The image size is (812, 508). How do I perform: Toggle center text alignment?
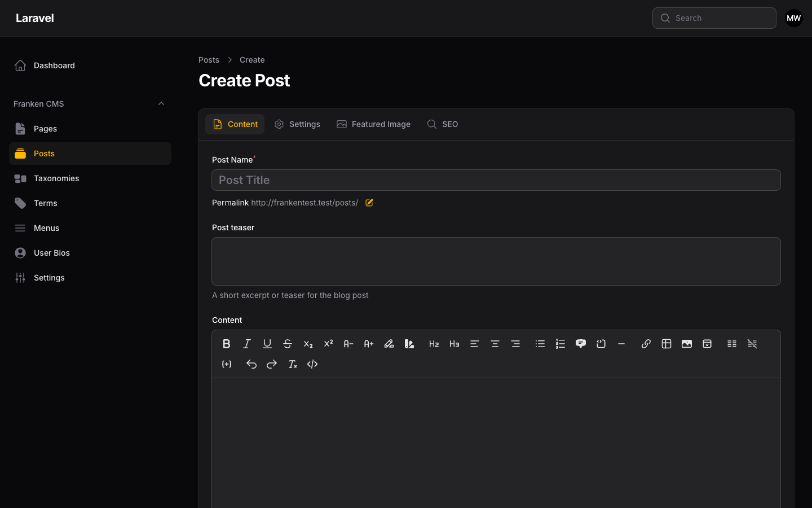click(x=495, y=344)
